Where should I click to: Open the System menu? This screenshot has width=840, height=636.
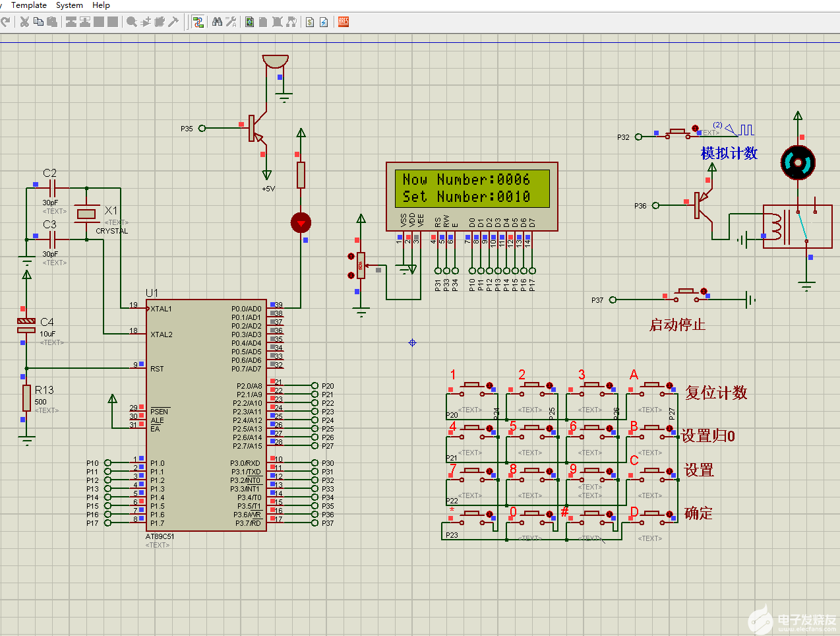click(x=69, y=5)
